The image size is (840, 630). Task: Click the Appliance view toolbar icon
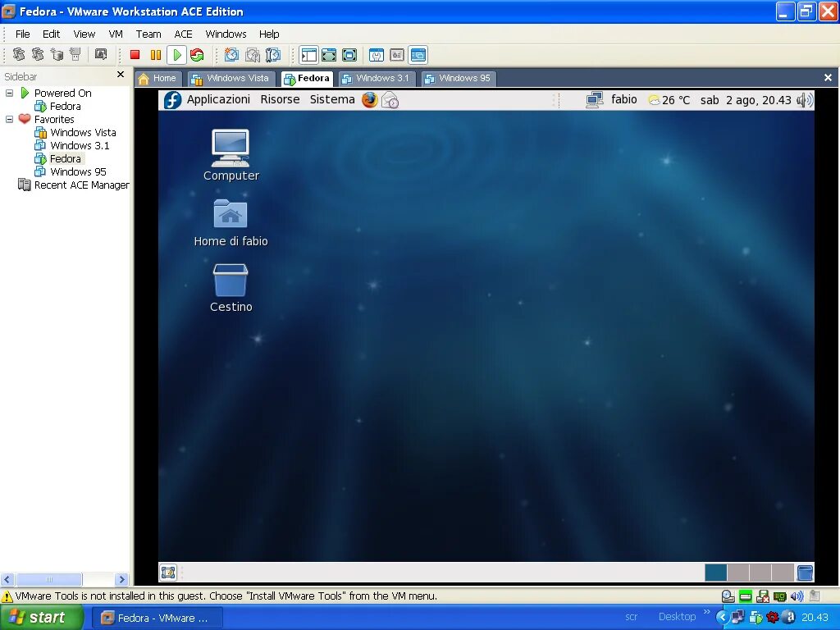point(397,55)
